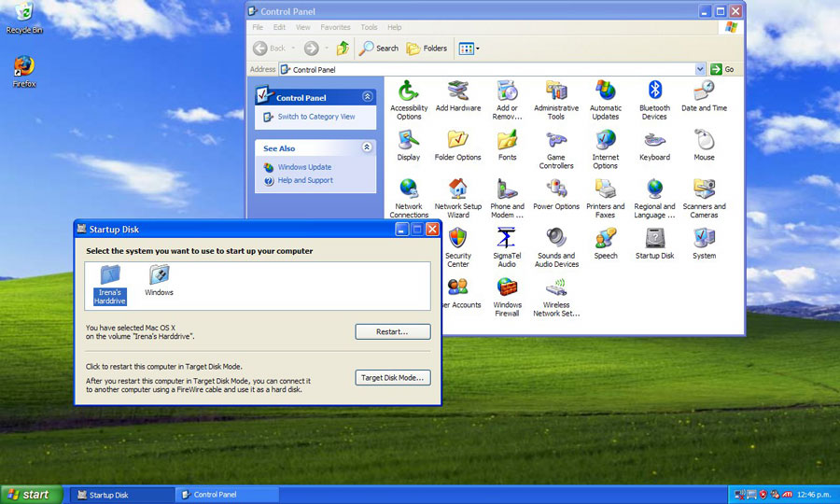Open Windows Firewall icon
This screenshot has height=504, width=840.
pyautogui.click(x=507, y=297)
